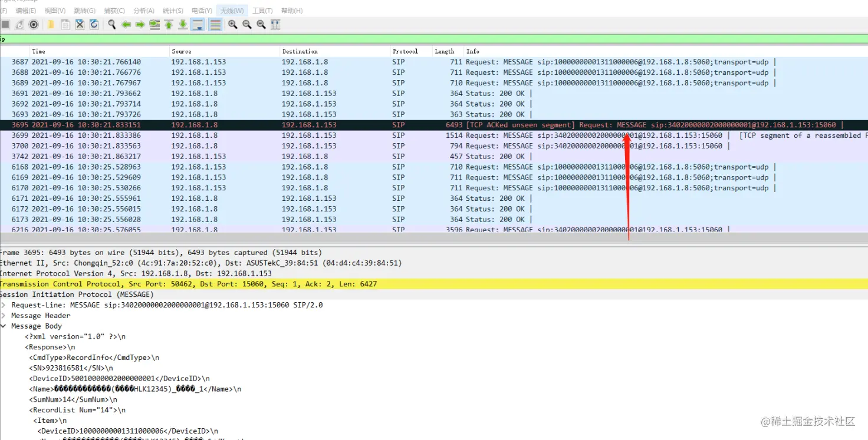Select the Transmission Control Protocol detail line

click(434, 284)
